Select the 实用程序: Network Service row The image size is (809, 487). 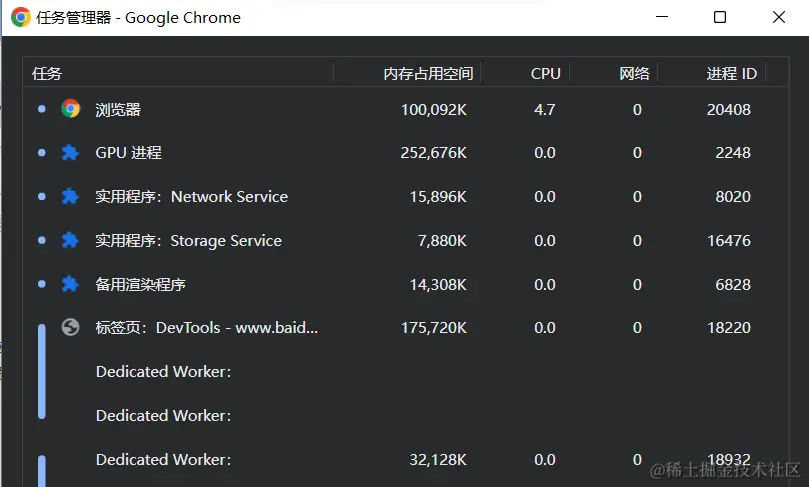pyautogui.click(x=192, y=197)
